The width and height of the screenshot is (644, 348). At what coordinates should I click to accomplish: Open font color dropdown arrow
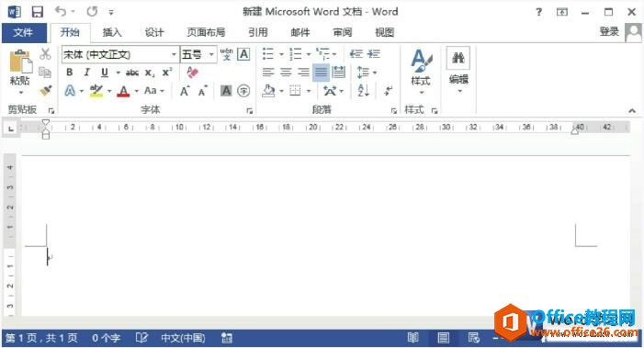(136, 91)
